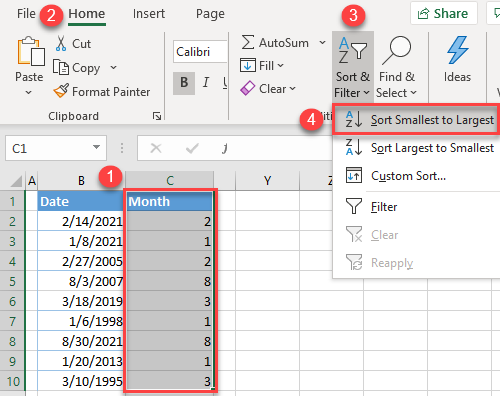This screenshot has height=396, width=500.
Task: Click the Paste clipboard icon
Action: (x=31, y=51)
